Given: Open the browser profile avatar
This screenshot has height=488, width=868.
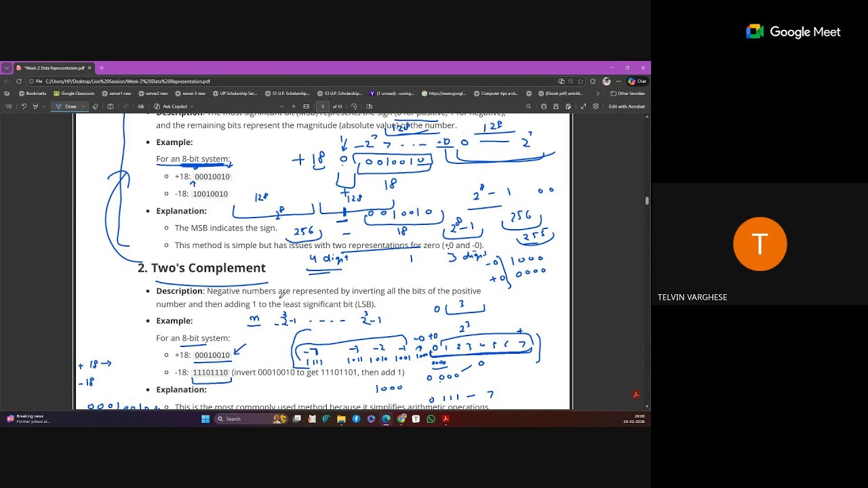Looking at the screenshot, I should [x=606, y=81].
